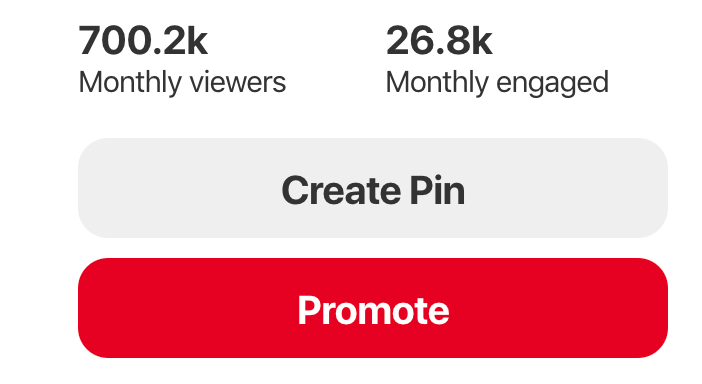Activate the Promote call-to-action

pos(372,308)
